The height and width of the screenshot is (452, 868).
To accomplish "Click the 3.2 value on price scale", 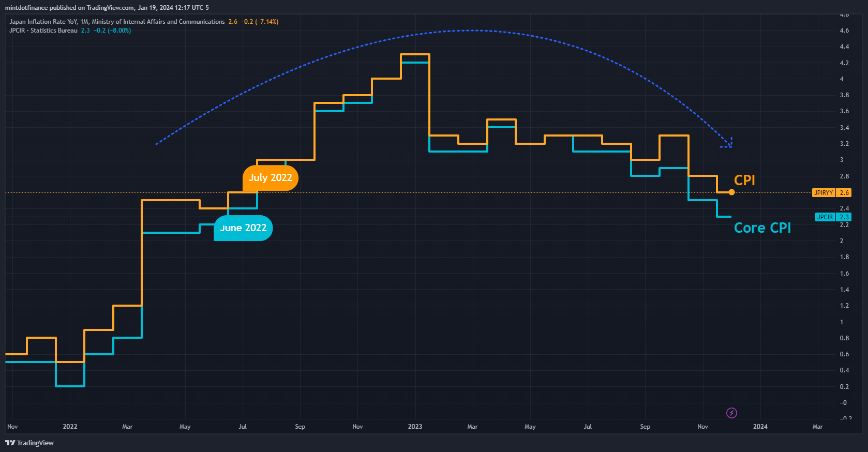I will (844, 144).
